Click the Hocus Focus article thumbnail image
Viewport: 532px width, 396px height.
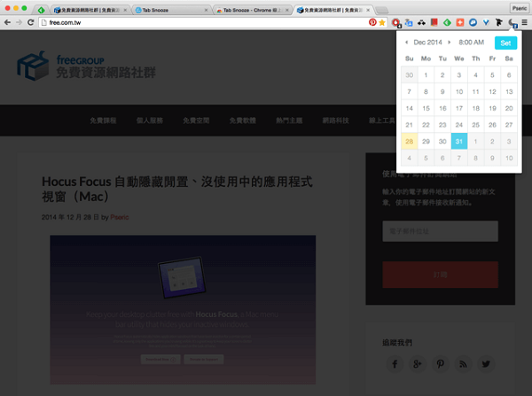[x=183, y=309]
